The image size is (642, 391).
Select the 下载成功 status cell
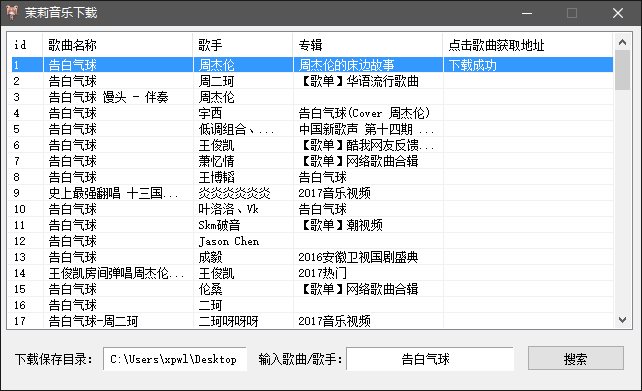click(472, 65)
